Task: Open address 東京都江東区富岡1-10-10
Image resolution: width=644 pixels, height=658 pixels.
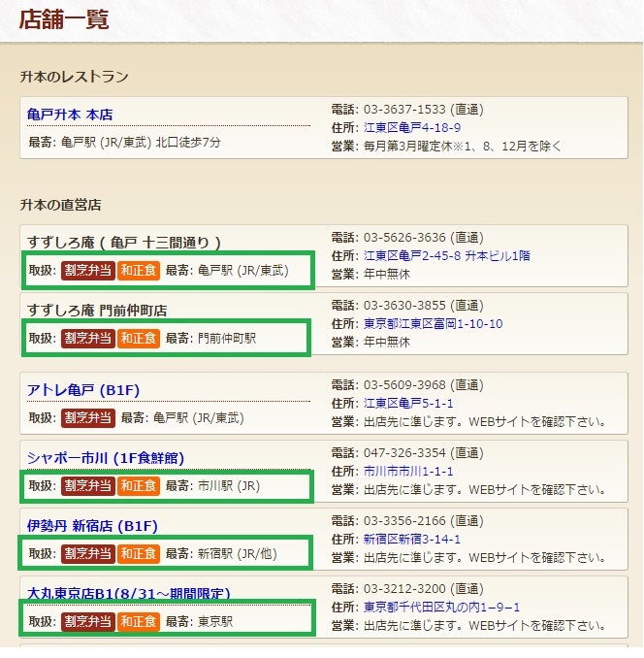Action: pyautogui.click(x=433, y=323)
